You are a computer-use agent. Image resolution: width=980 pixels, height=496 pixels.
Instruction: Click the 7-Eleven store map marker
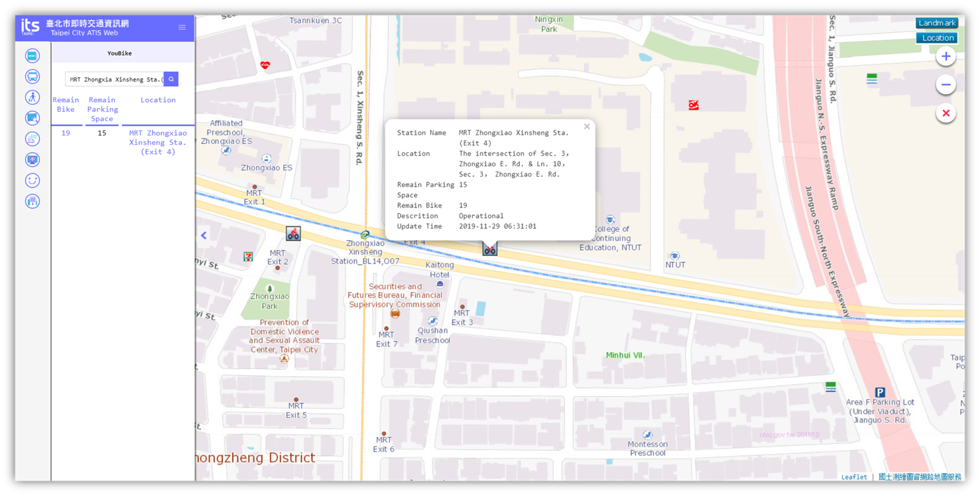pyautogui.click(x=248, y=256)
